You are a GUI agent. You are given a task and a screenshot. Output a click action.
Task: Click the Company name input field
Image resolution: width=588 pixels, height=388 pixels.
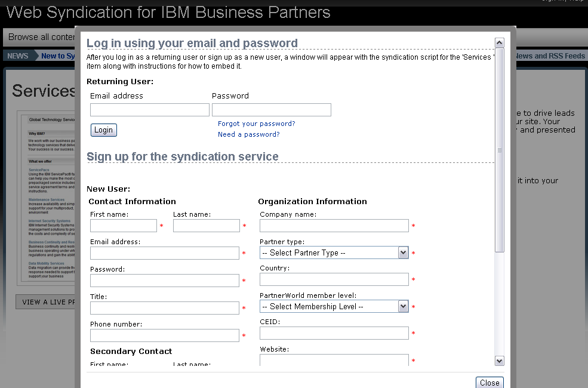(x=334, y=226)
